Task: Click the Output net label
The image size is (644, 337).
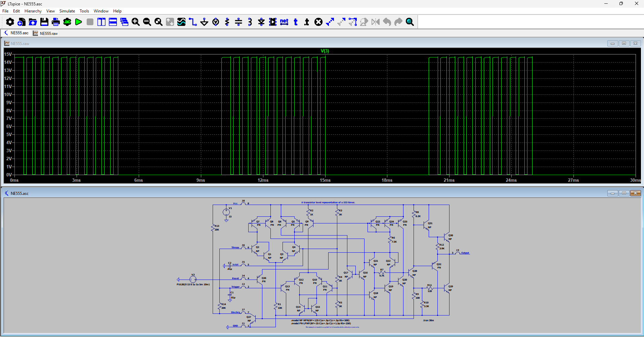Action: click(x=465, y=253)
